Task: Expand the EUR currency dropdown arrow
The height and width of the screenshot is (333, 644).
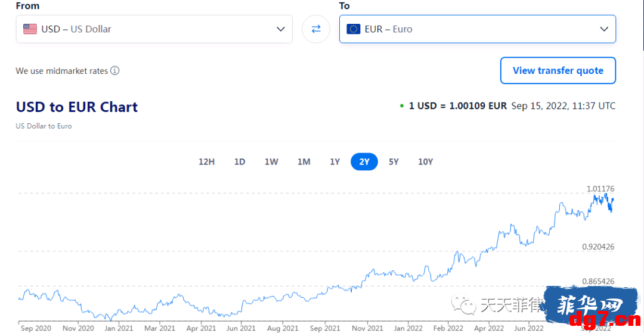Action: click(x=603, y=29)
